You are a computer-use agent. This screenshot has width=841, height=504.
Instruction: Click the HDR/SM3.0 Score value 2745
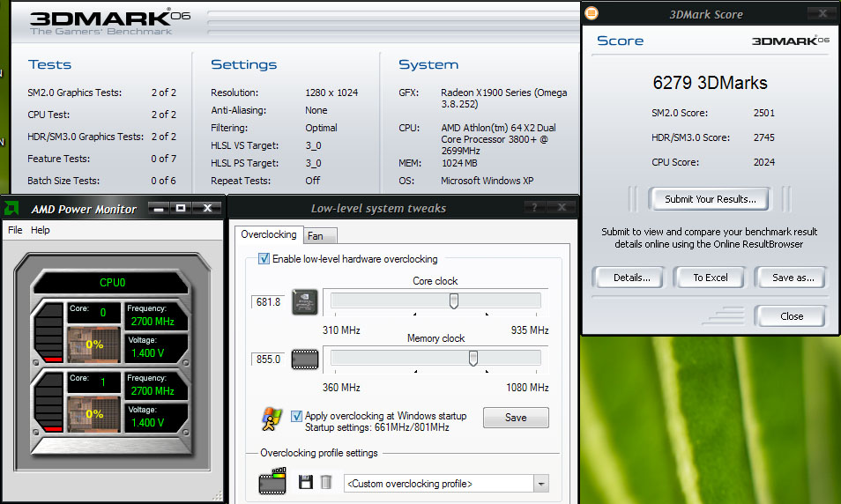coord(763,137)
